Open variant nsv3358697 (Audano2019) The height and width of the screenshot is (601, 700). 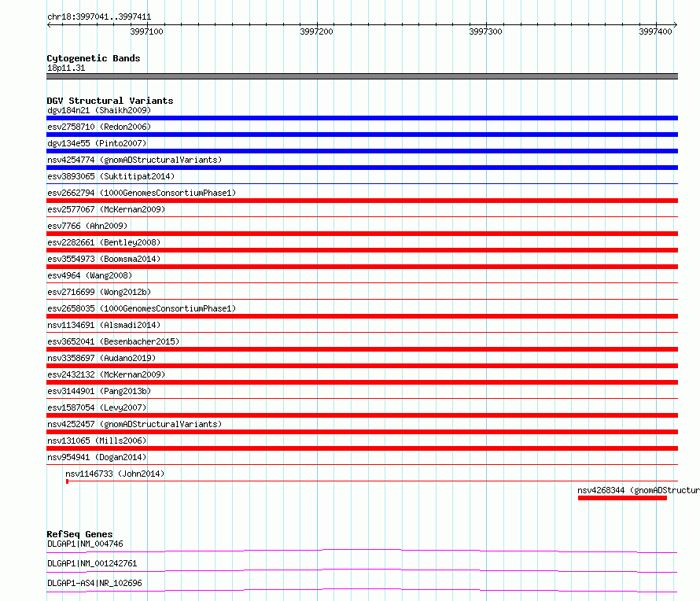point(101,358)
